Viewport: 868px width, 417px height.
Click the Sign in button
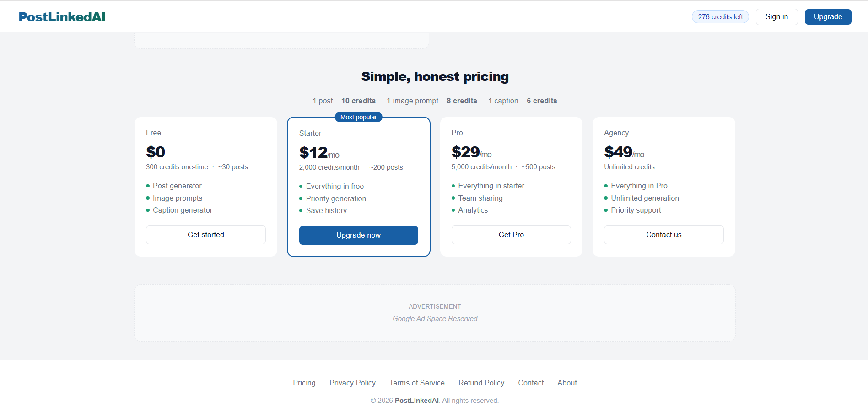point(776,17)
